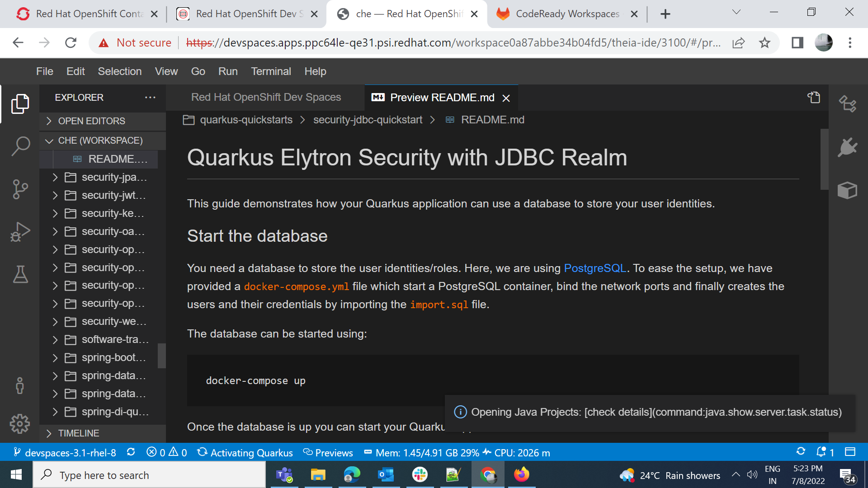This screenshot has height=488, width=868.
Task: Click the preview pane vertical scrollbar
Action: [x=824, y=160]
